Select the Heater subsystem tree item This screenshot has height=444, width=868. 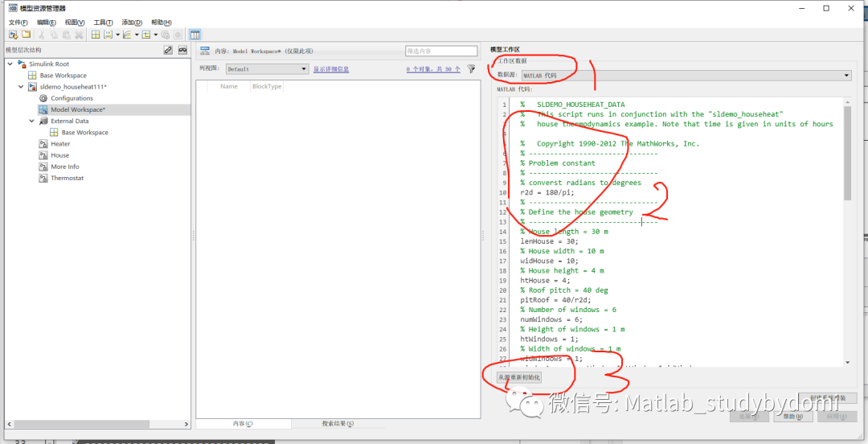60,143
